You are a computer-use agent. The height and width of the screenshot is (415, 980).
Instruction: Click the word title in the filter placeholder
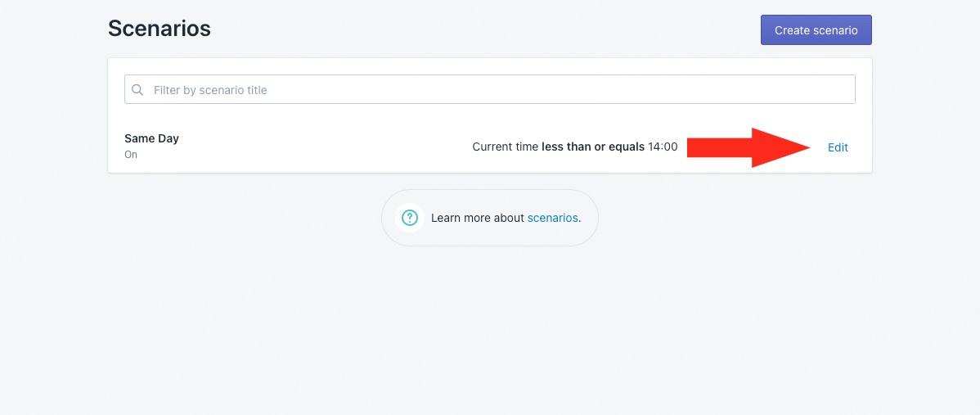point(255,90)
